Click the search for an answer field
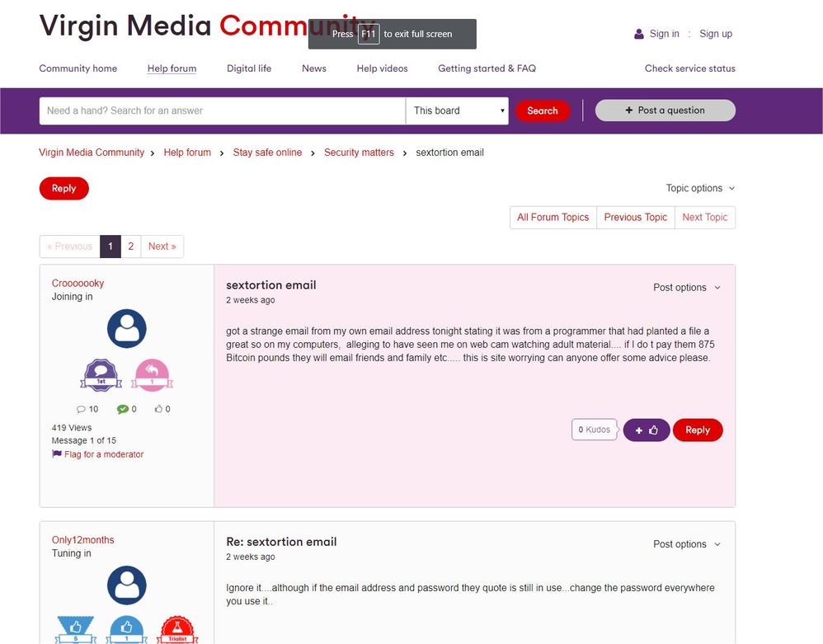 pyautogui.click(x=222, y=110)
